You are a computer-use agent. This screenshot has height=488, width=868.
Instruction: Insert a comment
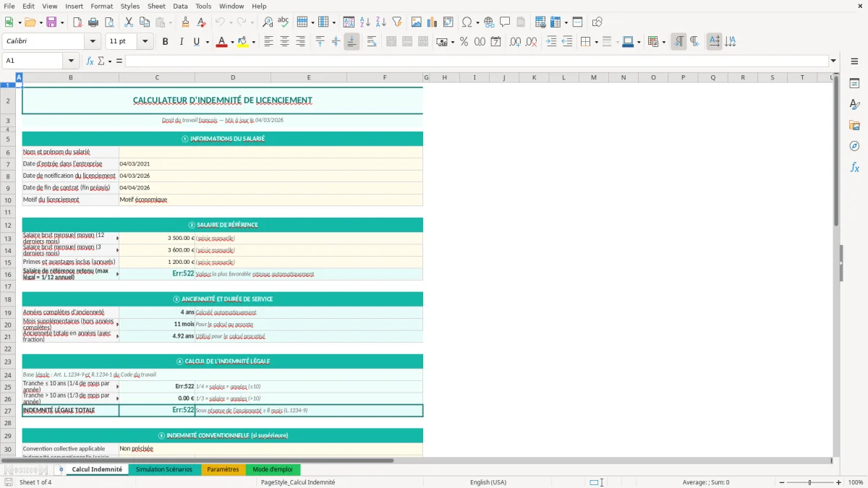[505, 22]
